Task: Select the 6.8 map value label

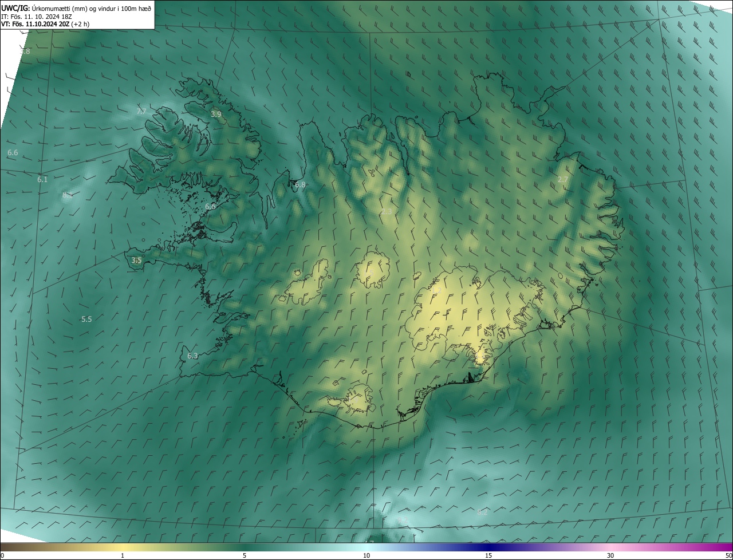Action: [x=300, y=184]
